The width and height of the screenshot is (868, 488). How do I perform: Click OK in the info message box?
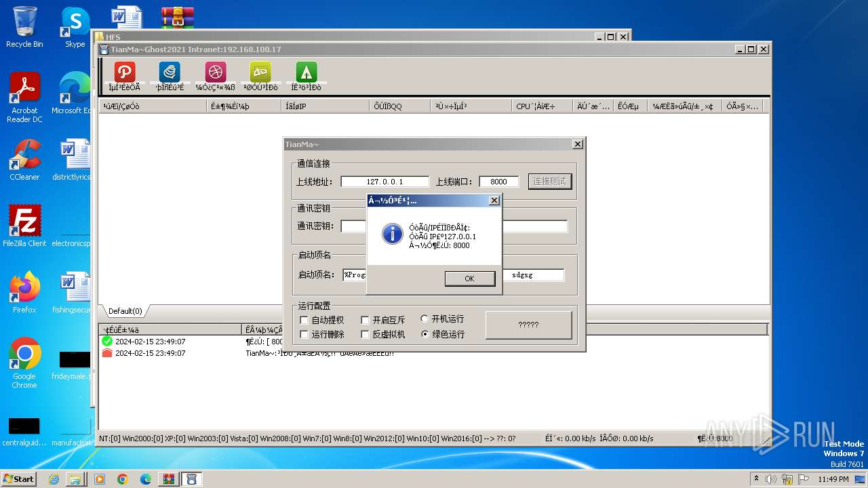[x=469, y=279]
